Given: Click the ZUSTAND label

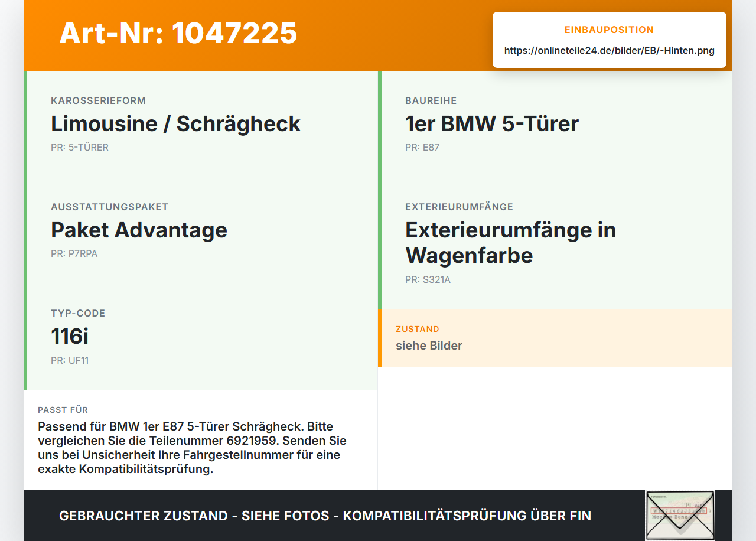Looking at the screenshot, I should click(x=418, y=329).
